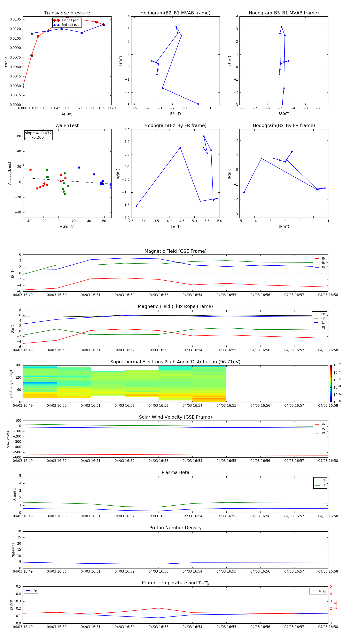Viewport: 351px width, 644px height.
Task: Select the Vz legend entry
Action: (320, 433)
